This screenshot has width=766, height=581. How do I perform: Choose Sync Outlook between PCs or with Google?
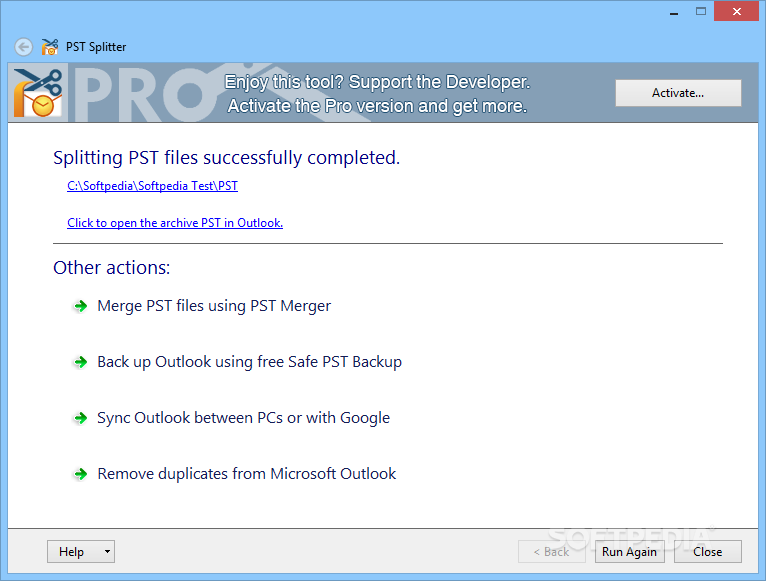(x=243, y=418)
